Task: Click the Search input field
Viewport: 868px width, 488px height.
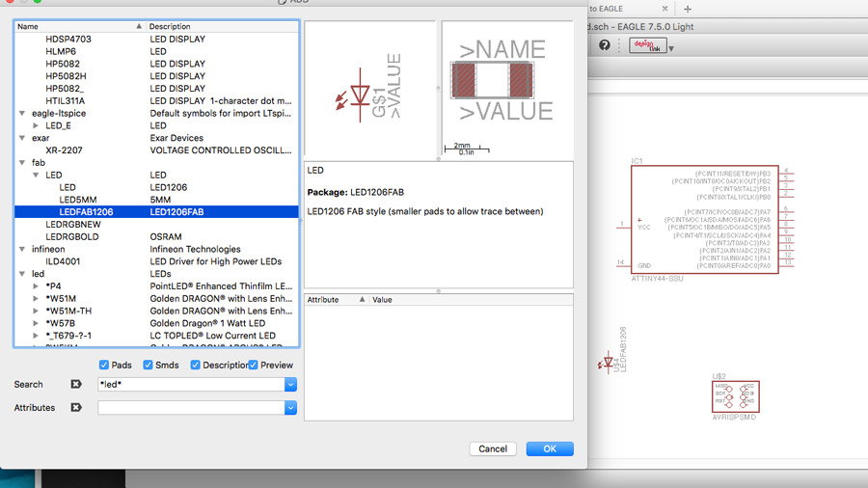Action: pos(191,384)
